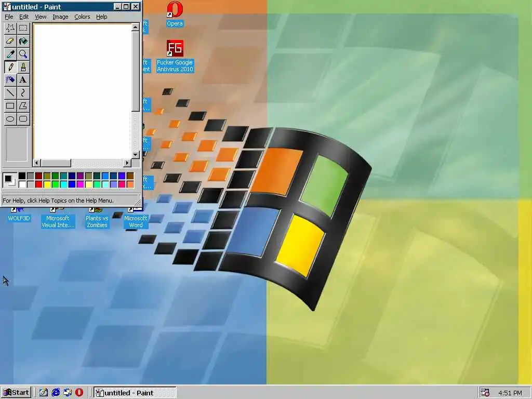Choose the Eraser tool in Paint
Viewport: 532px width, 399px height.
10,41
